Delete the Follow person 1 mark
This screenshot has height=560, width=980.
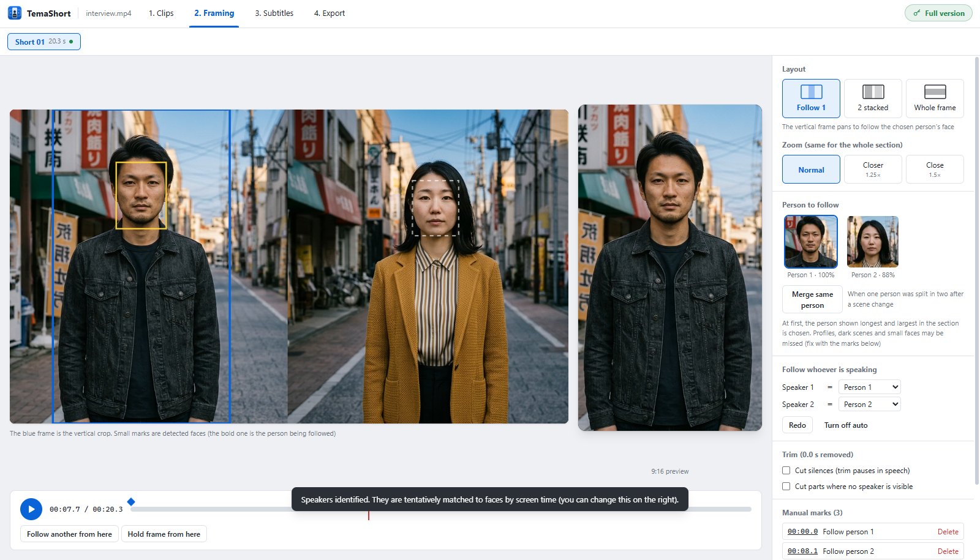[x=948, y=532]
